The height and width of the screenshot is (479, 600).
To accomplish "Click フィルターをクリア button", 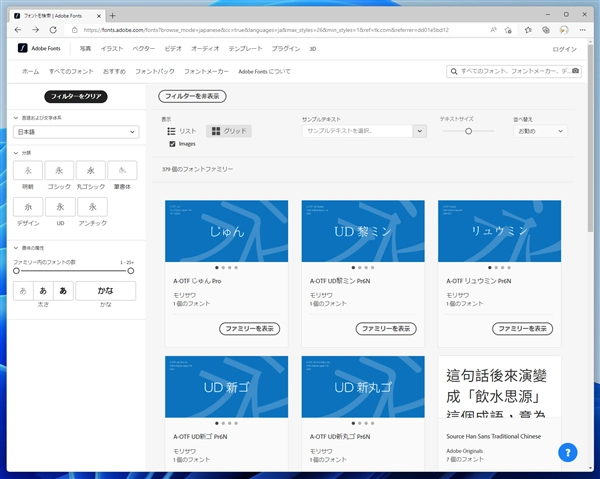I will [76, 96].
